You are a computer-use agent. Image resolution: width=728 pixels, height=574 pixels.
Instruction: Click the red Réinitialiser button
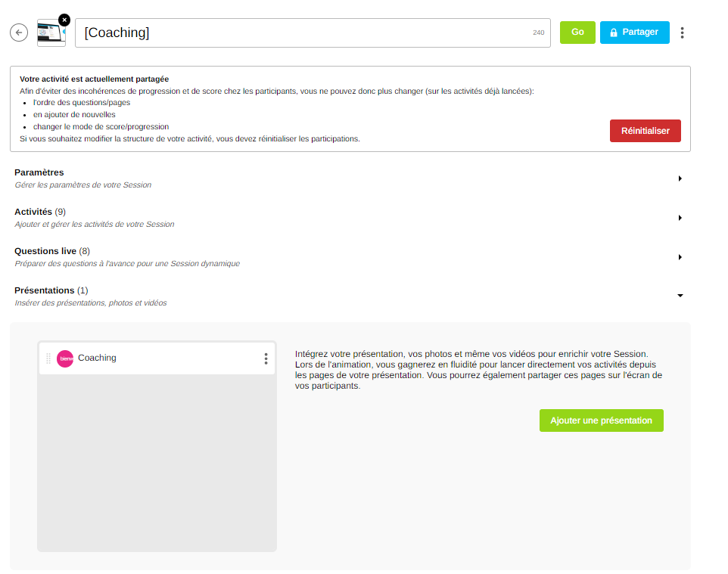(645, 131)
